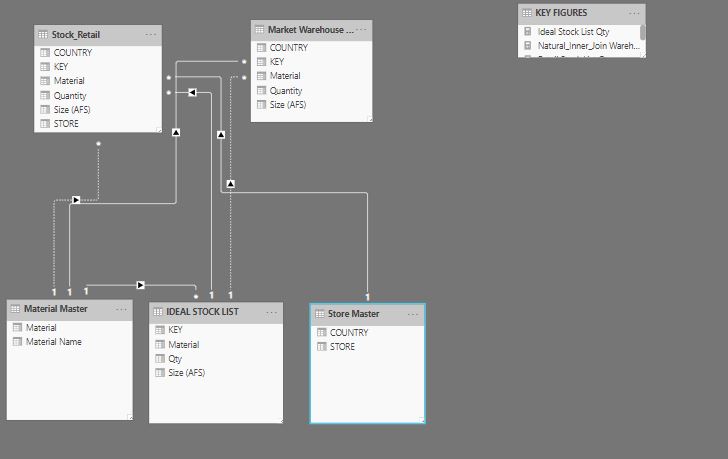Select the Qty field in IDEAL STOCK LIST
Image resolution: width=728 pixels, height=459 pixels.
(216, 358)
